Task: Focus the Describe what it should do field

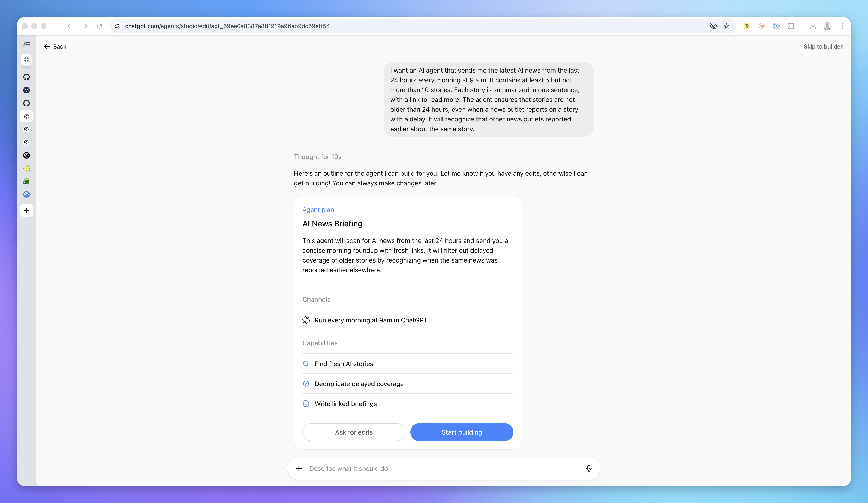Action: [x=444, y=469]
